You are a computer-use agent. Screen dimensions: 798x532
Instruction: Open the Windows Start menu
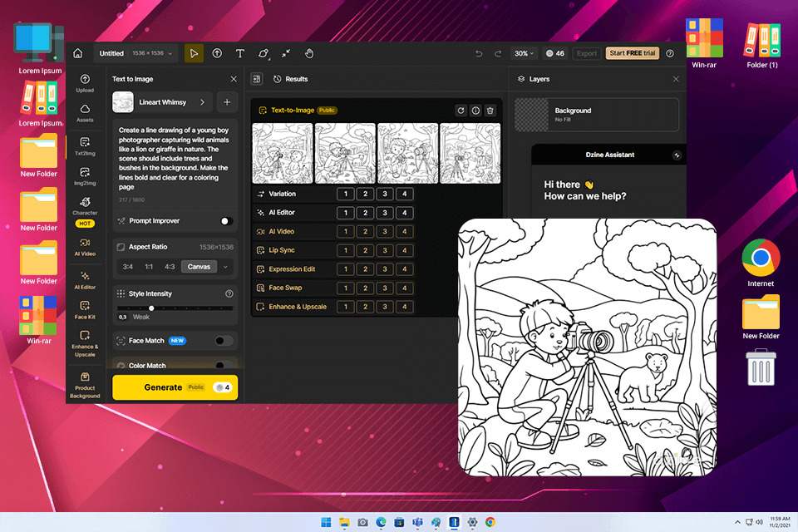coord(326,522)
